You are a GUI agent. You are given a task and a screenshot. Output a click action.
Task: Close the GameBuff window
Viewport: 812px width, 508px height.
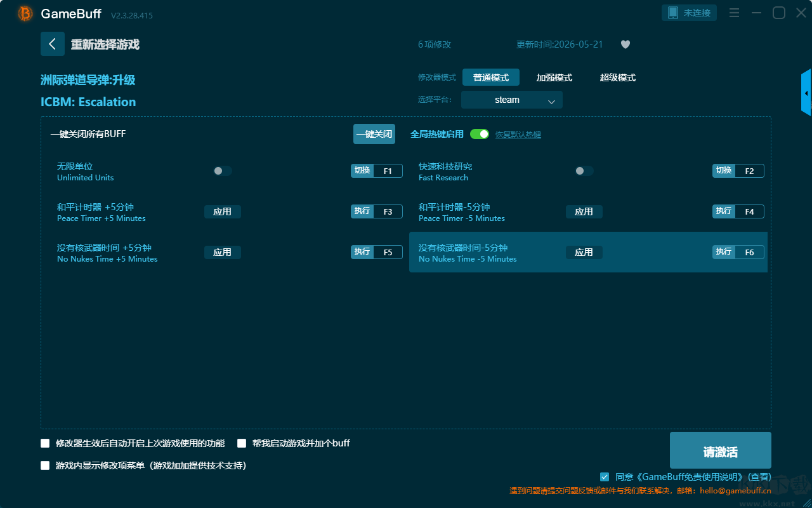point(801,13)
